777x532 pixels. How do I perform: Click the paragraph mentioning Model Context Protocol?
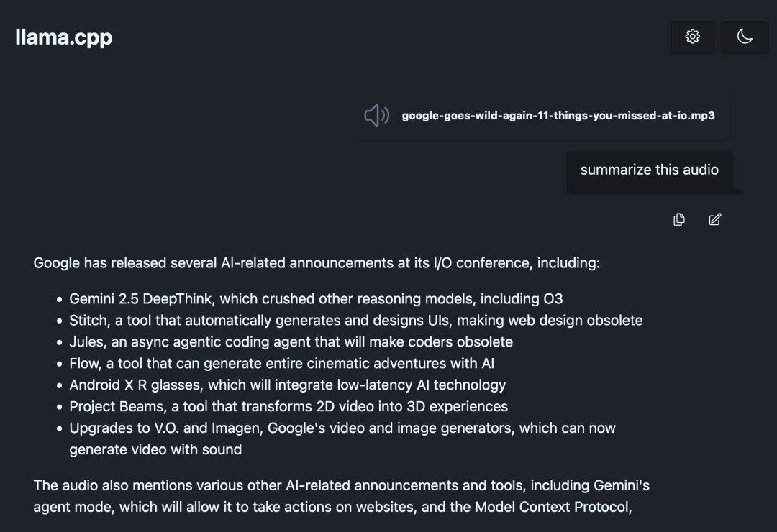[342, 496]
